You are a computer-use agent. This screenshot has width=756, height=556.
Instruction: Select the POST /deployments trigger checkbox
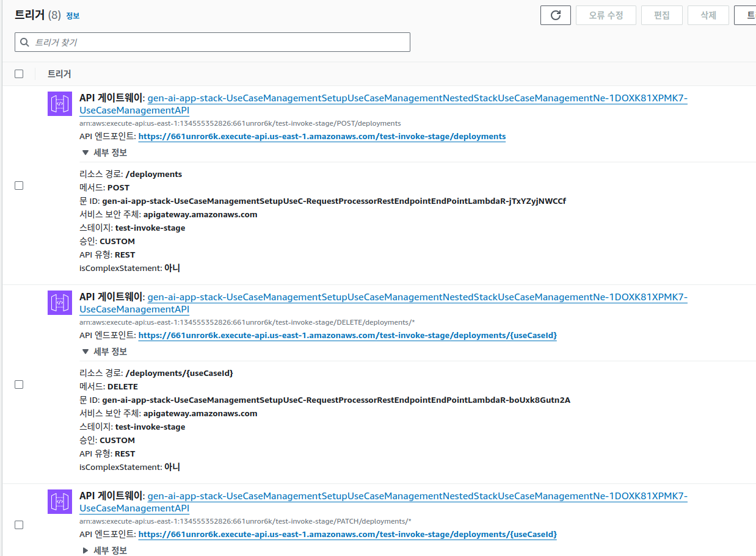click(19, 186)
